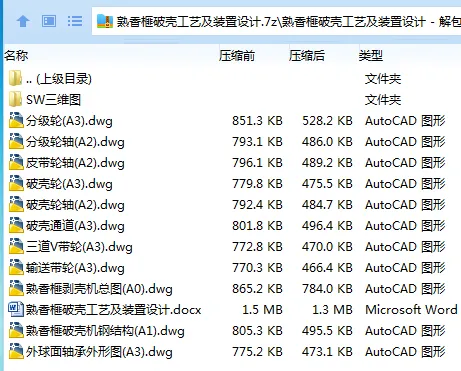Image resolution: width=461 pixels, height=371 pixels.
Task: Select the SW三维图 folder name
Action: pyautogui.click(x=53, y=100)
